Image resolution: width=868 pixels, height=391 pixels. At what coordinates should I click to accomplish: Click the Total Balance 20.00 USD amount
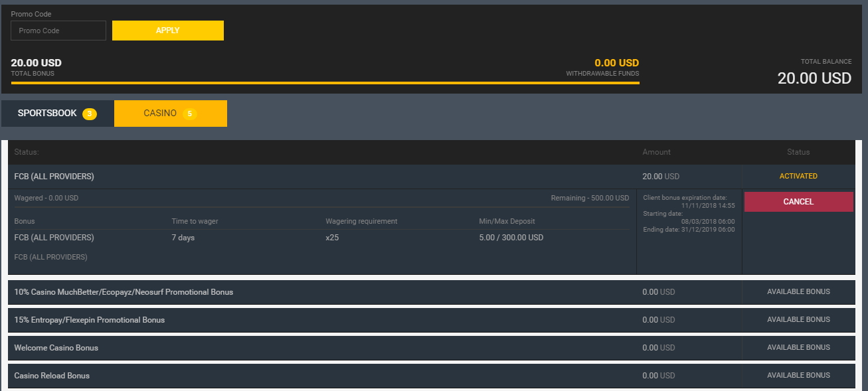point(814,78)
